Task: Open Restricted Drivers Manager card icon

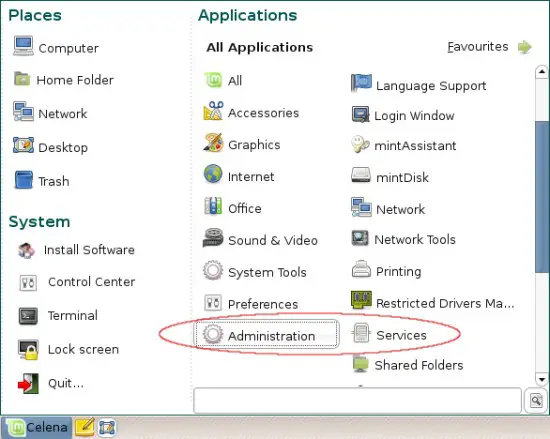Action: [x=361, y=300]
